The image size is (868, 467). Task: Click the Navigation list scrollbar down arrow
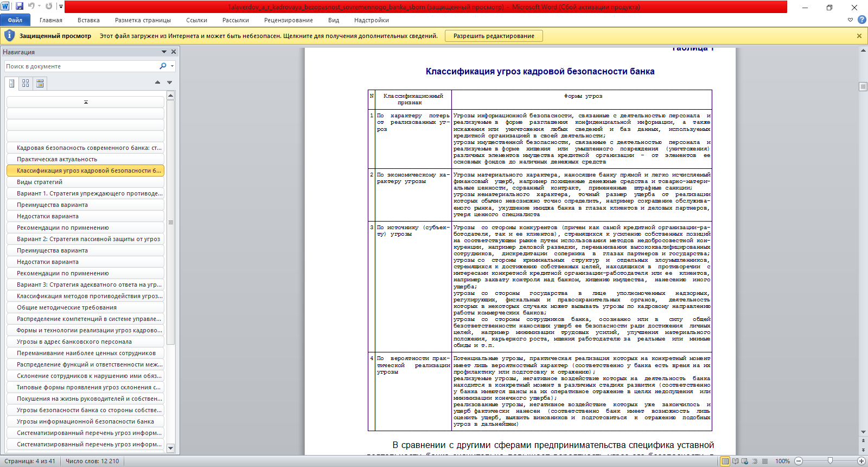coord(170,448)
